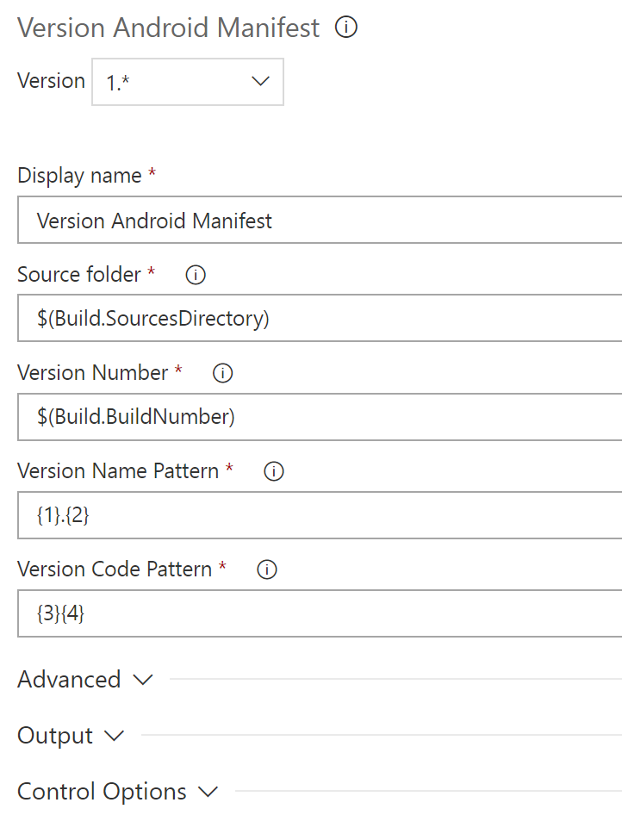
Task: Open the Version Android Manifest title info icon
Action: tap(345, 28)
